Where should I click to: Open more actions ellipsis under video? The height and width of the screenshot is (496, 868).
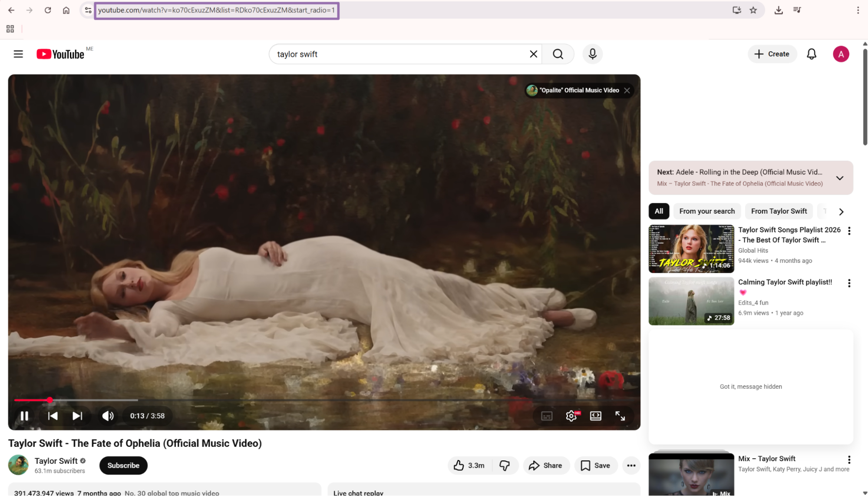(x=631, y=465)
